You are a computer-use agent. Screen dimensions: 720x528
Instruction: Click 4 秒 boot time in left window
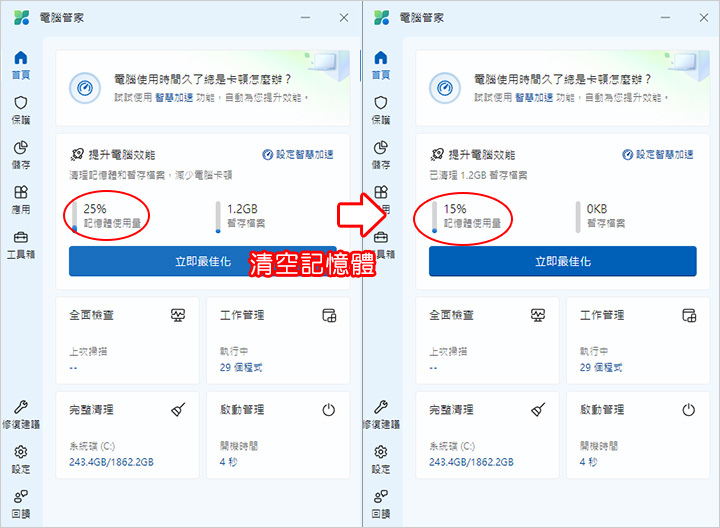pyautogui.click(x=228, y=462)
